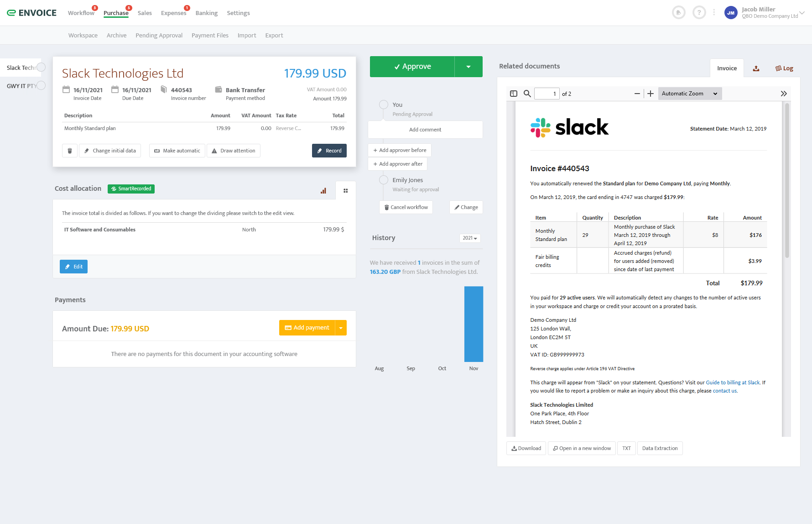
Task: Open the Expenses menu
Action: tap(174, 13)
